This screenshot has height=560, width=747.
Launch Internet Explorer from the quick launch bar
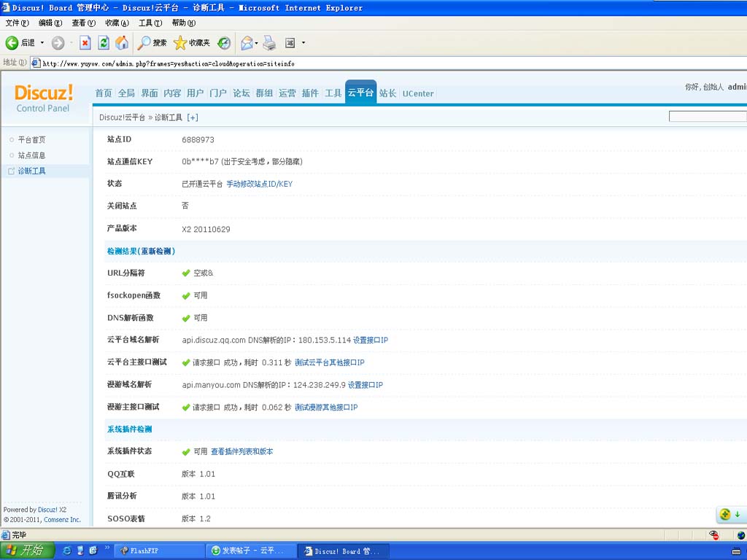[x=67, y=551]
